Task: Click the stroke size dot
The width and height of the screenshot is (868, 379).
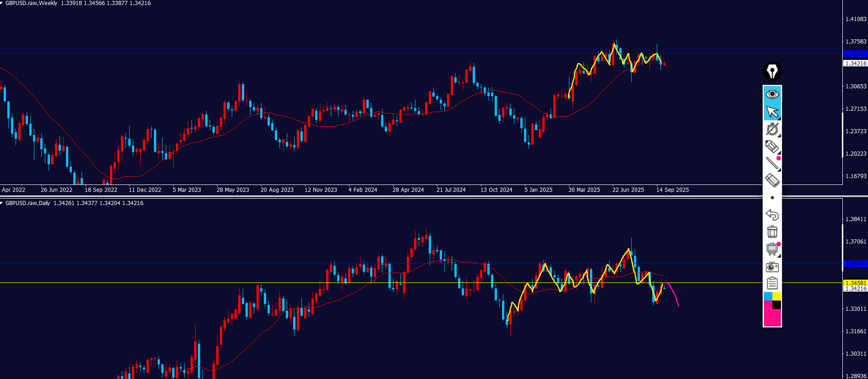Action: 772,198
